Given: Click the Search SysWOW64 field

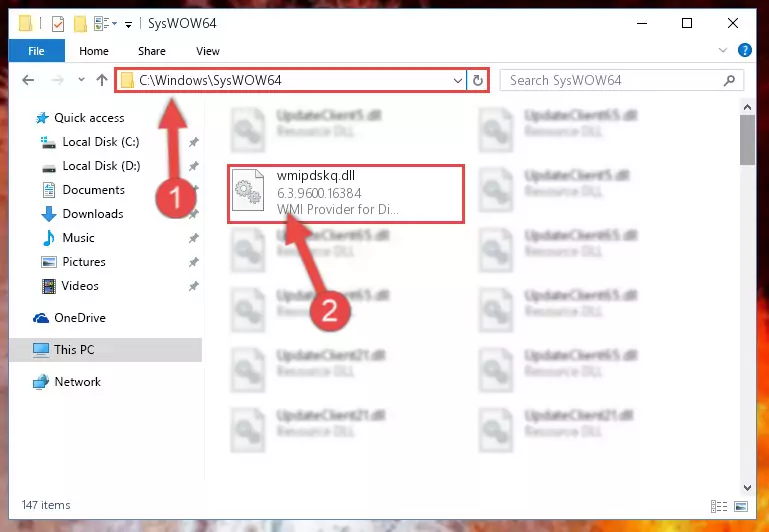Looking at the screenshot, I should tap(621, 80).
